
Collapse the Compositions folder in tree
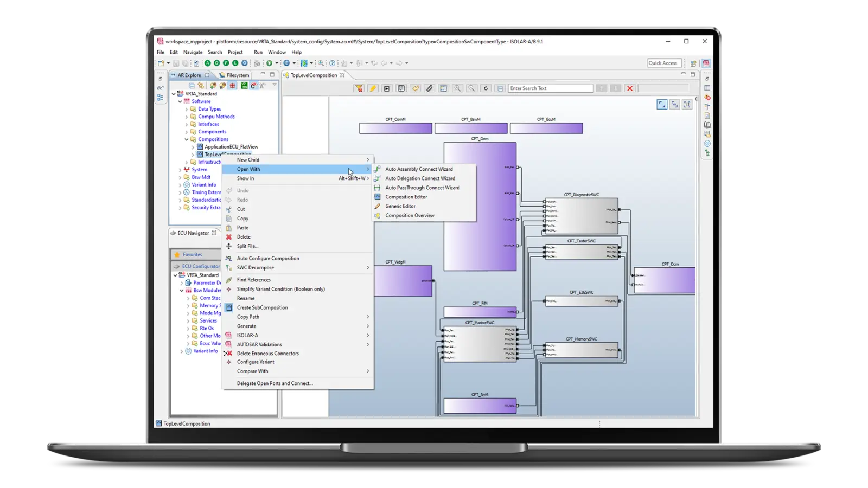(x=187, y=139)
